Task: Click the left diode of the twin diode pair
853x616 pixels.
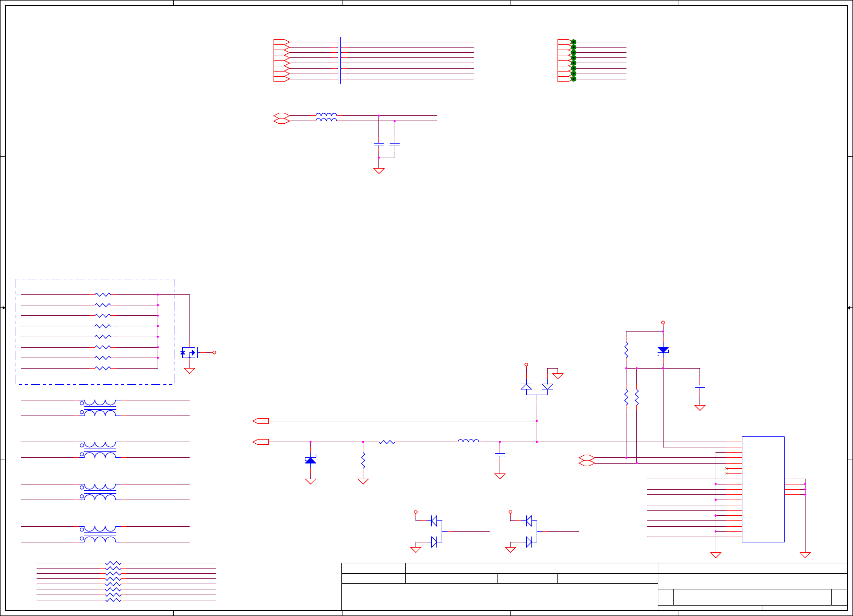Action: (x=526, y=387)
